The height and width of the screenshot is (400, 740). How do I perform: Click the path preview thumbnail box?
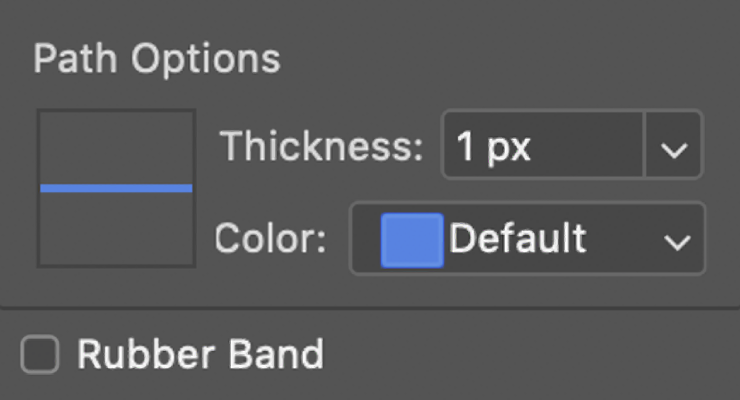pyautogui.click(x=116, y=188)
